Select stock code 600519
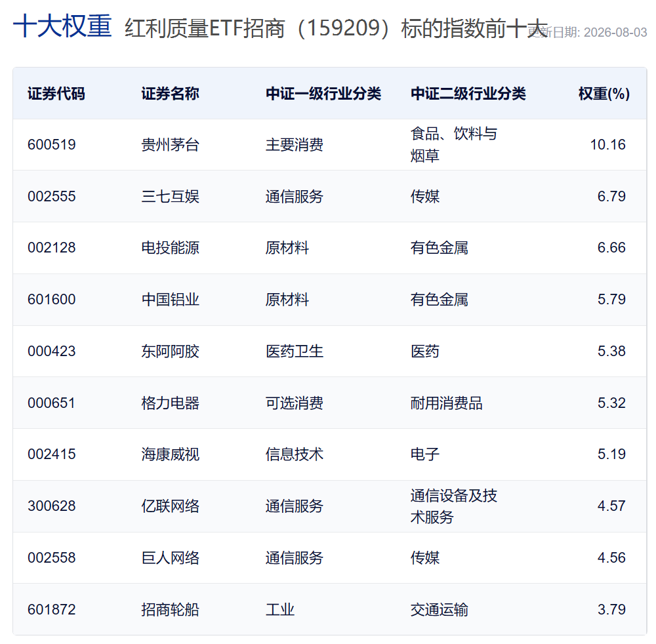The image size is (656, 644). tap(52, 145)
